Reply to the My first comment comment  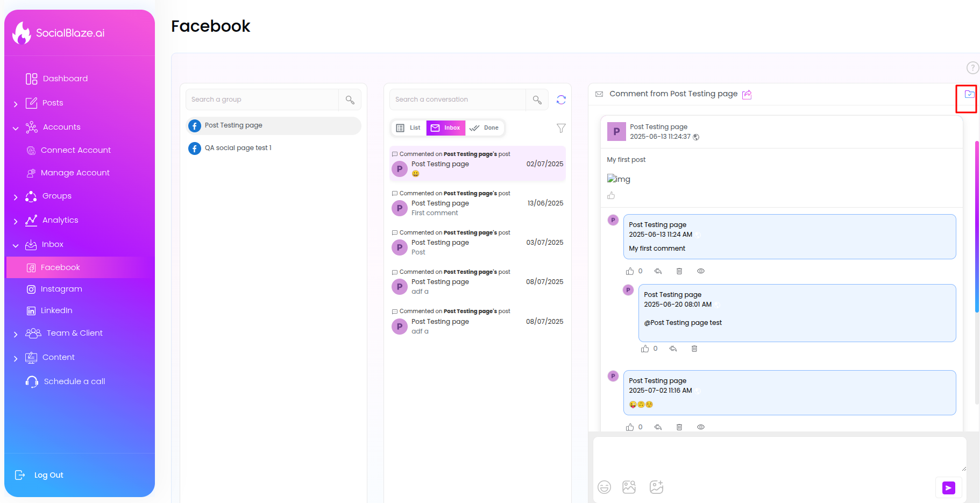658,271
